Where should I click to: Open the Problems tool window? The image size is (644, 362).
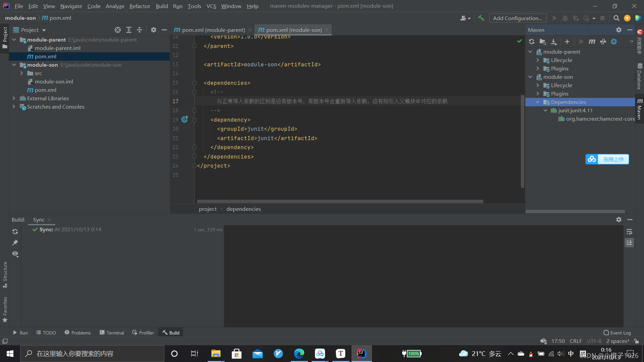coord(77,333)
